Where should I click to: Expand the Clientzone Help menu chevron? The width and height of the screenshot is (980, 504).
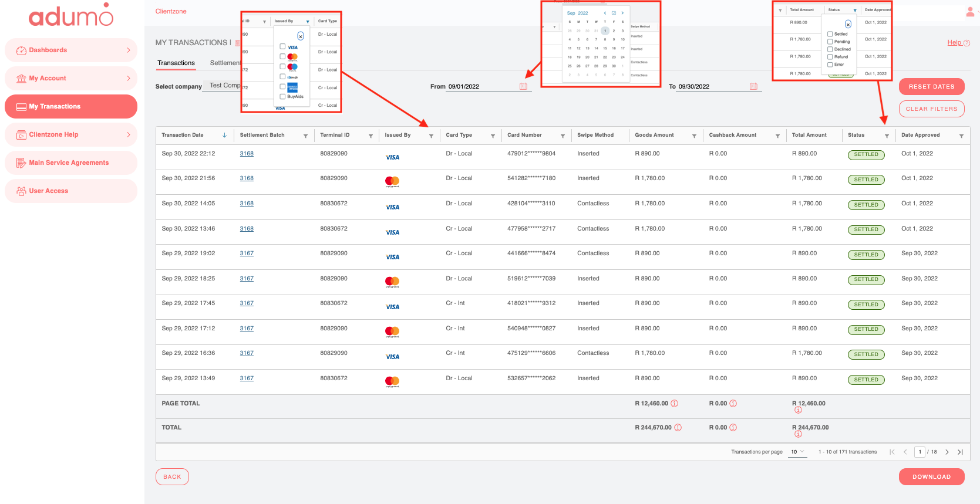pos(129,135)
